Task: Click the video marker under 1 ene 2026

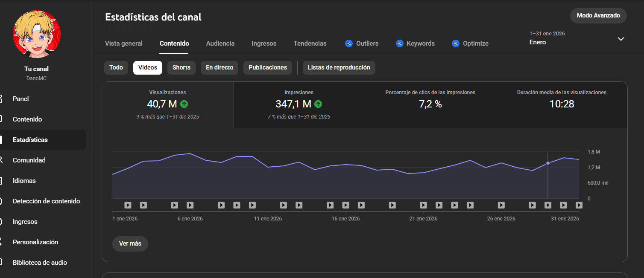Action: click(128, 205)
